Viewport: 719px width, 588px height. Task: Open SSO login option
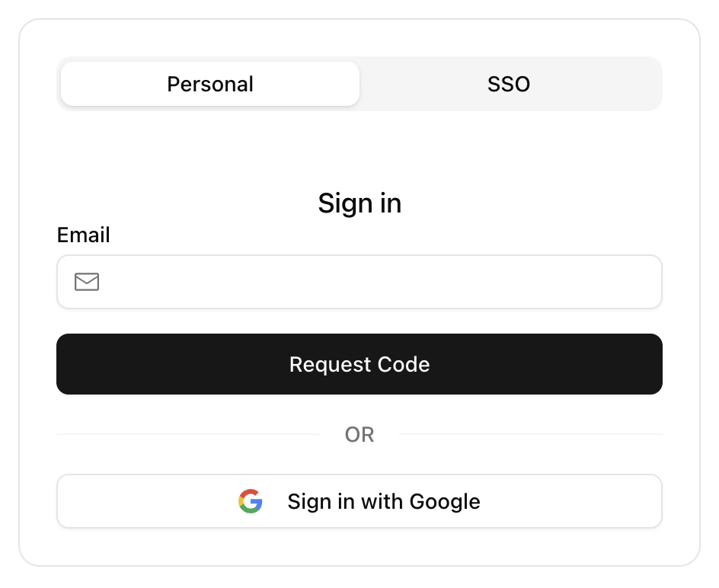coord(509,84)
